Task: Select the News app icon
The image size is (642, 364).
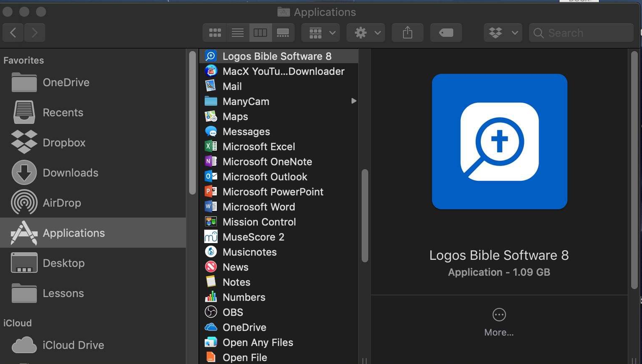Action: pos(211,267)
